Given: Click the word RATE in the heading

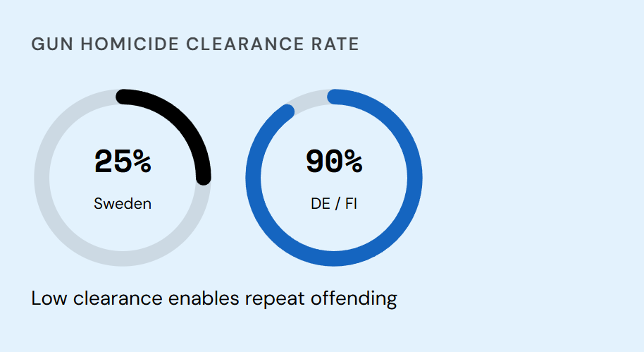Looking at the screenshot, I should pos(335,44).
